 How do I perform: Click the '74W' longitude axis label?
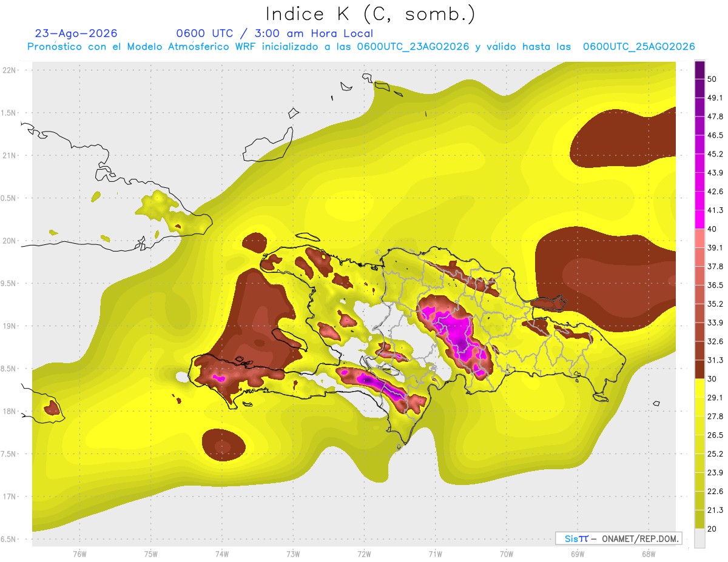click(x=221, y=554)
